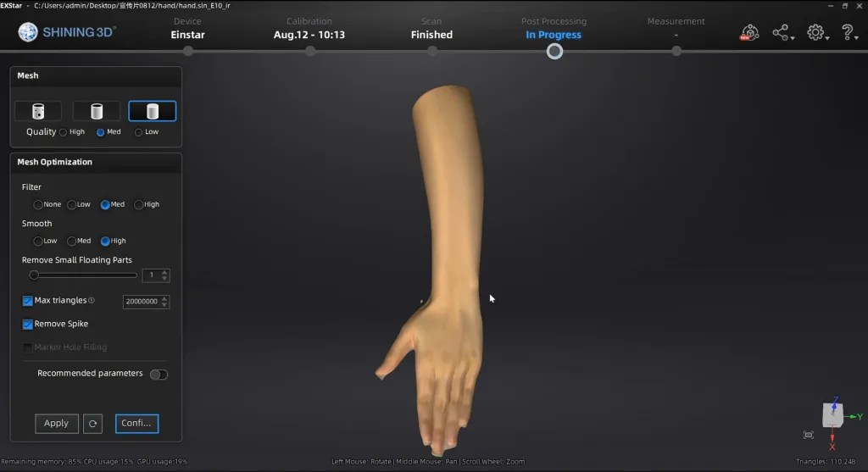Image resolution: width=868 pixels, height=472 pixels.
Task: Select the unwatertight mesh model icon
Action: pos(38,111)
